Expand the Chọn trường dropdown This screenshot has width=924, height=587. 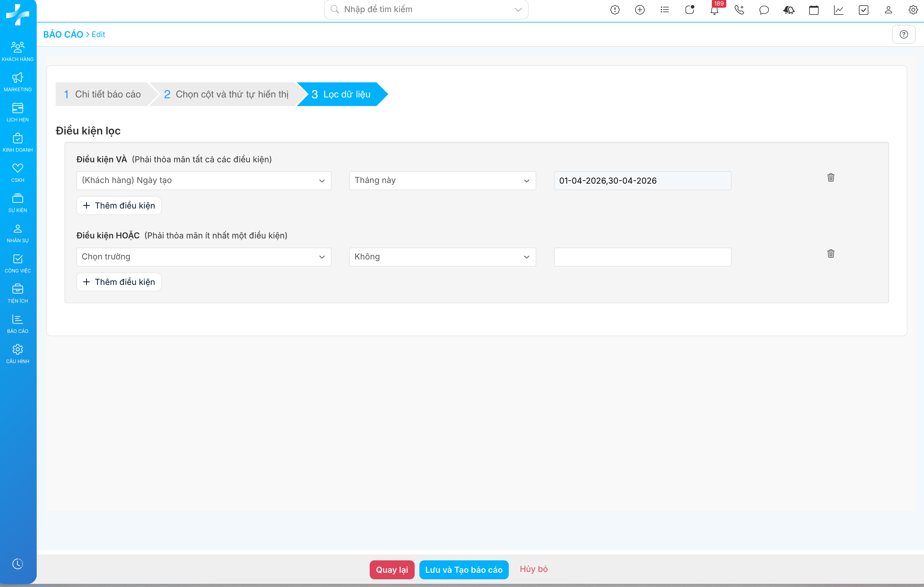tap(203, 257)
